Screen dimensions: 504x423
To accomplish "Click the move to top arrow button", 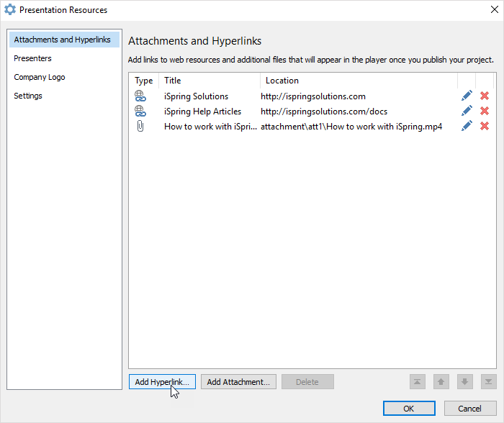I will [x=418, y=382].
